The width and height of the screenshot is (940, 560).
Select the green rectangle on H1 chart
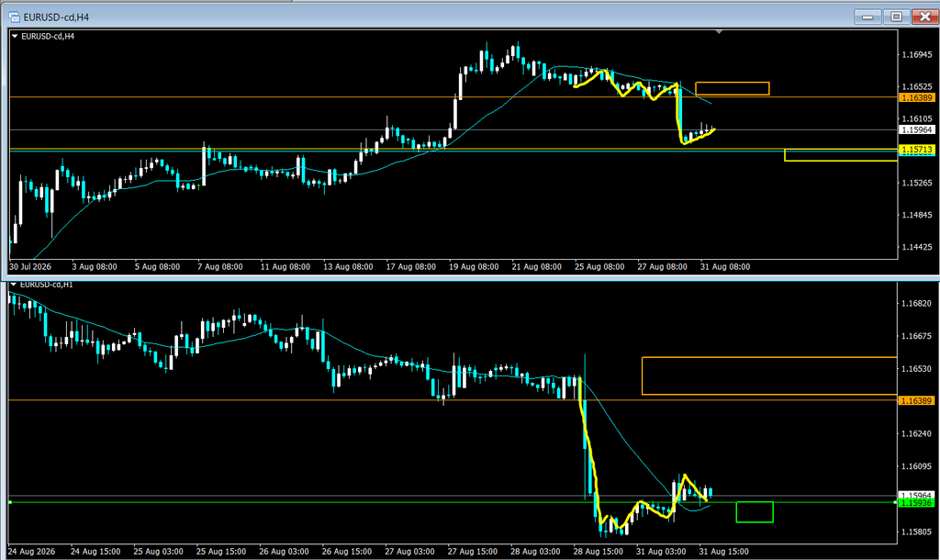[x=755, y=512]
